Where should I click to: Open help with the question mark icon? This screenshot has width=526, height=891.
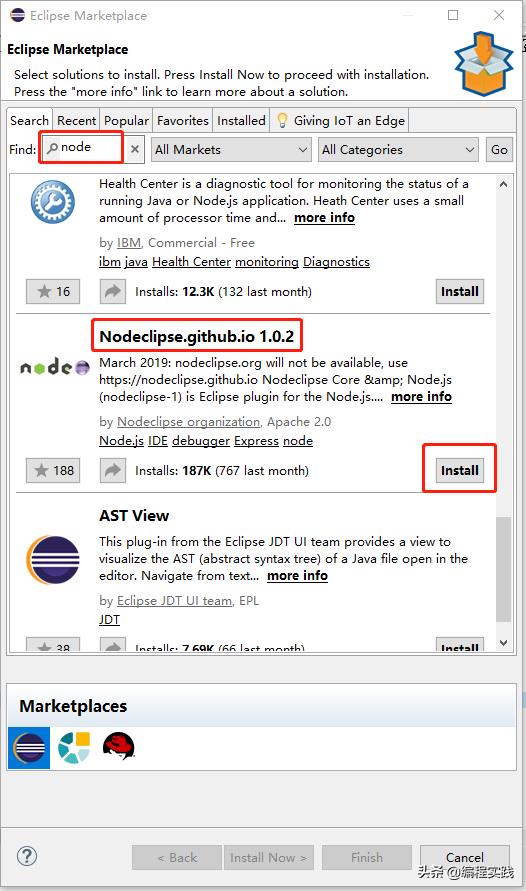(27, 856)
